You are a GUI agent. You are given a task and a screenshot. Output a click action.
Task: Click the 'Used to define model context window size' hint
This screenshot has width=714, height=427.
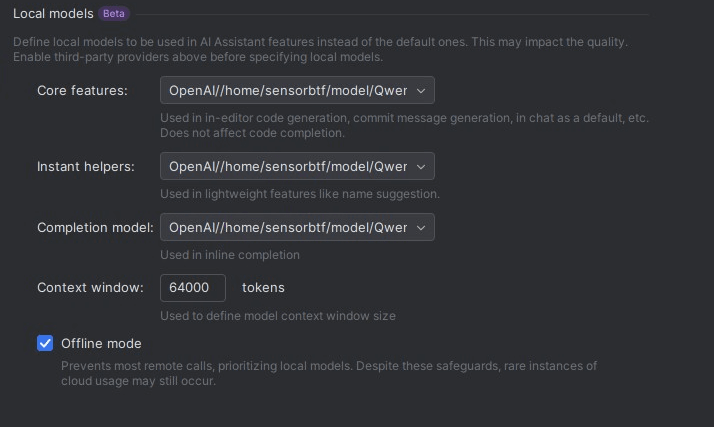(278, 316)
